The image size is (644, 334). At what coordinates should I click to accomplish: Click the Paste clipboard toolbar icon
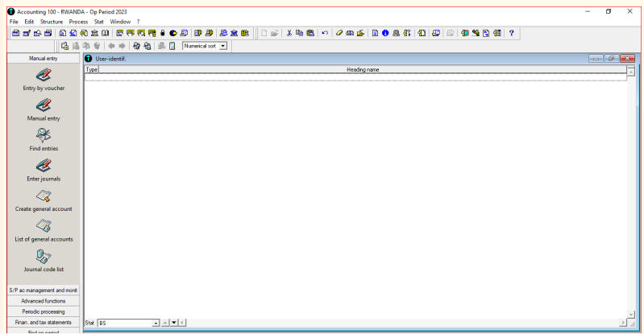pyautogui.click(x=310, y=33)
